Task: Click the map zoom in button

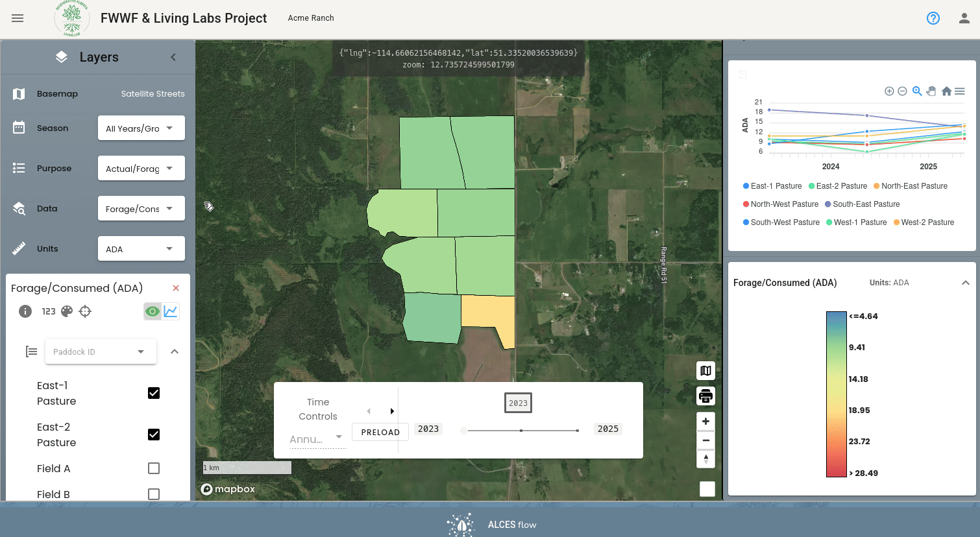Action: point(705,422)
